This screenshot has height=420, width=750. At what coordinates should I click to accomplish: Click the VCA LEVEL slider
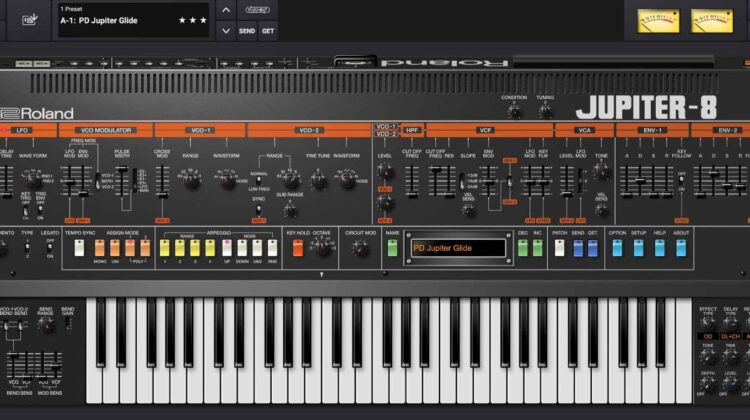567,181
